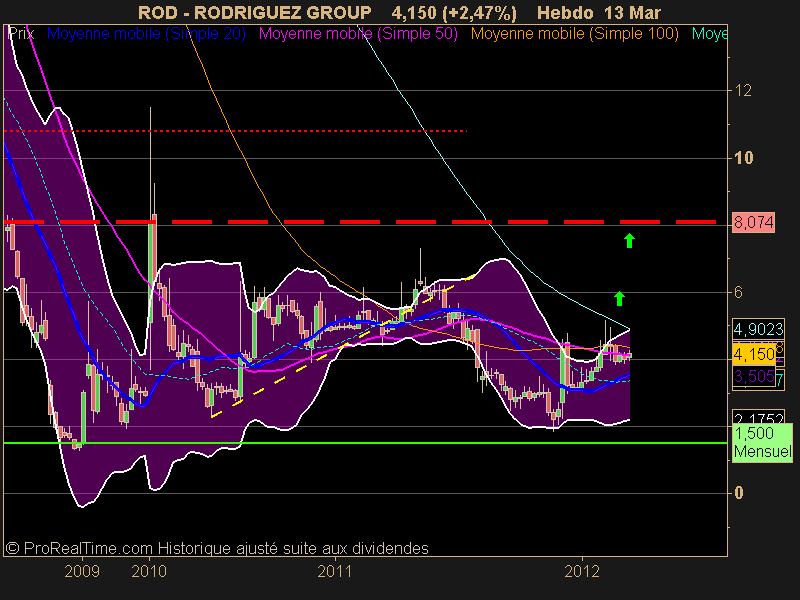Viewport: 800px width, 600px height.
Task: Click the truncated cyan 'Moye' legend label
Action: 709,34
